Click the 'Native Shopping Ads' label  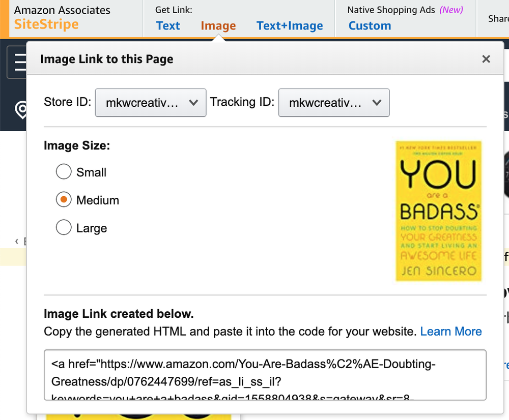click(x=391, y=10)
